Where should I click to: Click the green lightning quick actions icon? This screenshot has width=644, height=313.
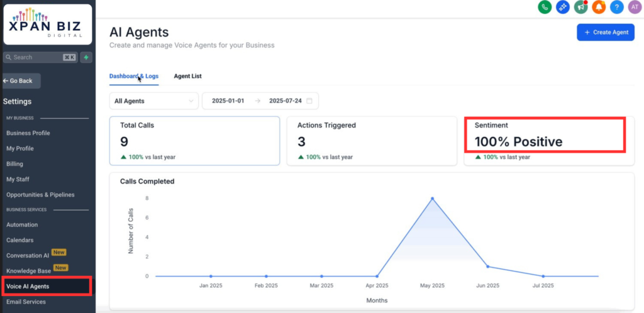click(86, 57)
